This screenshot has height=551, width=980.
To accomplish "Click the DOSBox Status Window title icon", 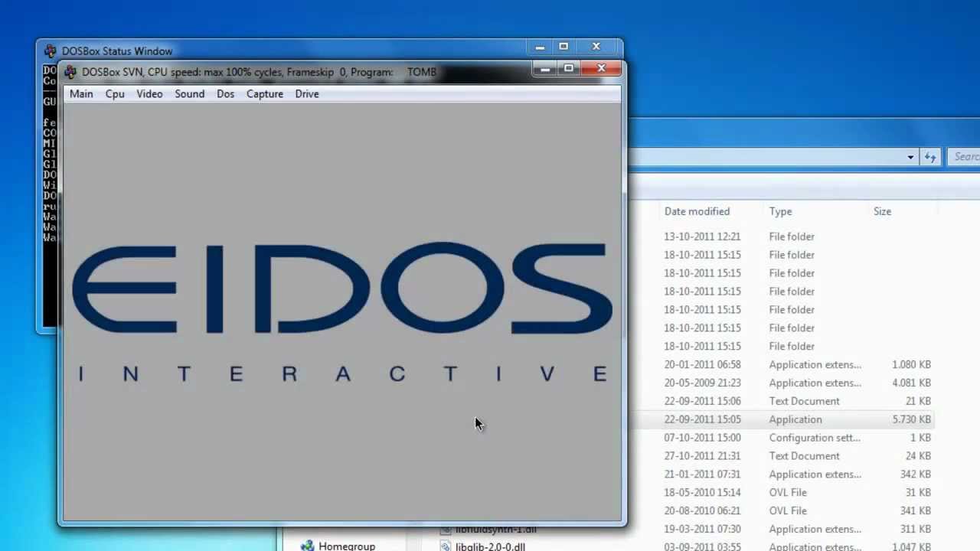I will point(51,51).
